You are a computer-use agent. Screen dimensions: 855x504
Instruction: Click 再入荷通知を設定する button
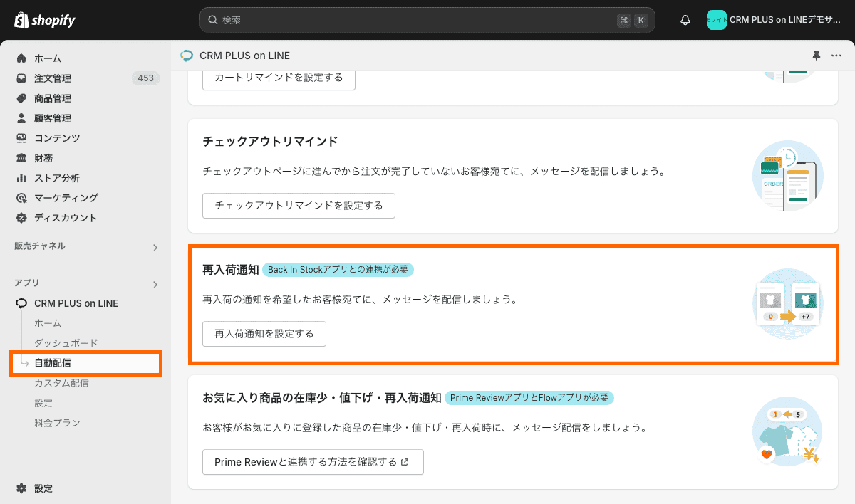(x=264, y=334)
